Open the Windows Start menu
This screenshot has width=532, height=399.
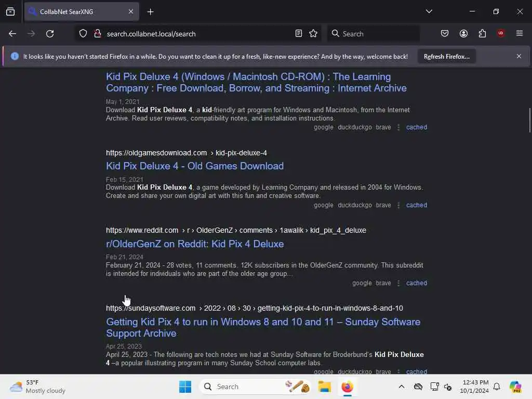pyautogui.click(x=185, y=387)
